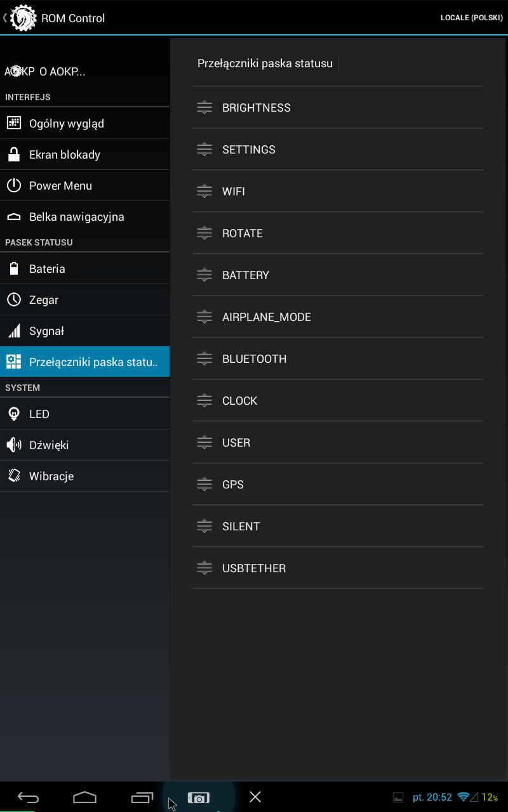
Task: Tap the AOKP horse logo icon
Action: [x=23, y=18]
